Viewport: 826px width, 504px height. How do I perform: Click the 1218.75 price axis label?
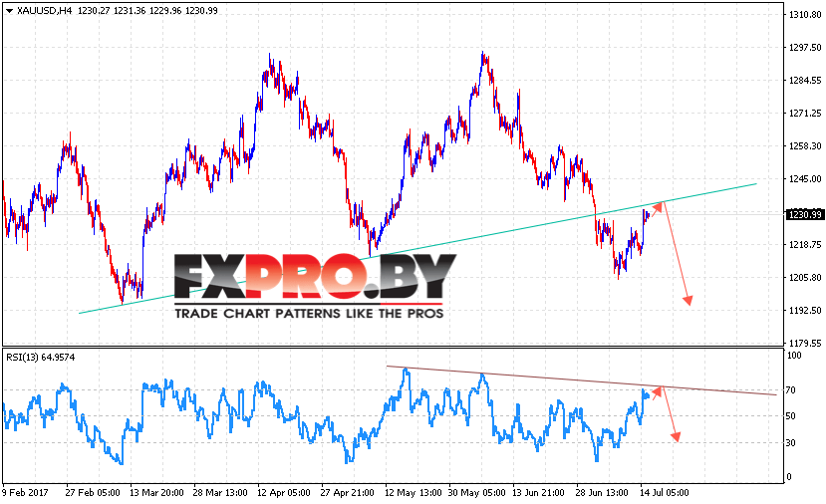(x=805, y=244)
